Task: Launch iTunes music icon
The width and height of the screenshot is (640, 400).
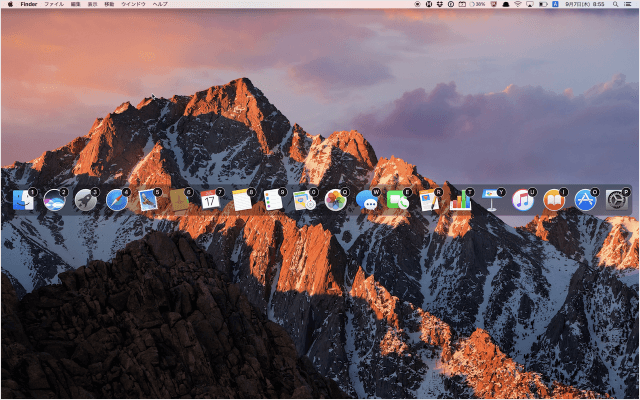Action: pyautogui.click(x=523, y=200)
